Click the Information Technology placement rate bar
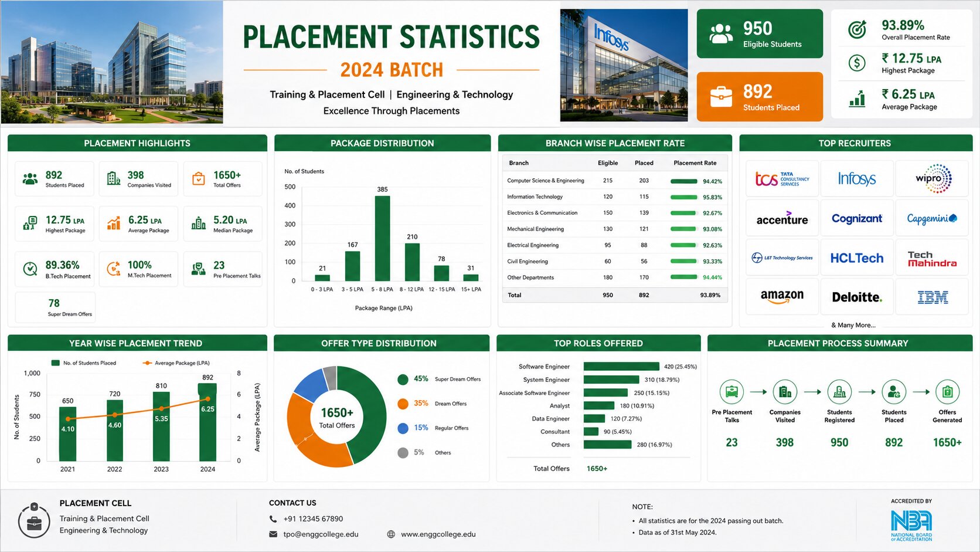 (683, 197)
